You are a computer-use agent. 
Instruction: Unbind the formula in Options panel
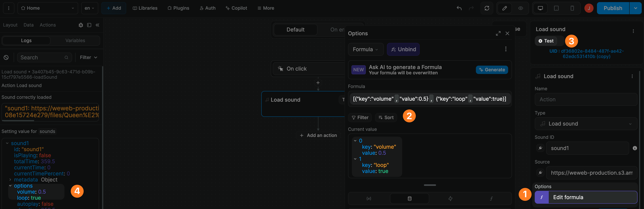click(x=403, y=49)
